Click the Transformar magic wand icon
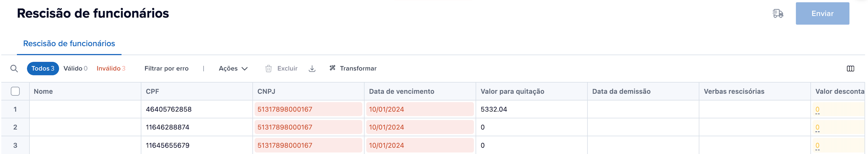868x154 pixels. pyautogui.click(x=332, y=68)
